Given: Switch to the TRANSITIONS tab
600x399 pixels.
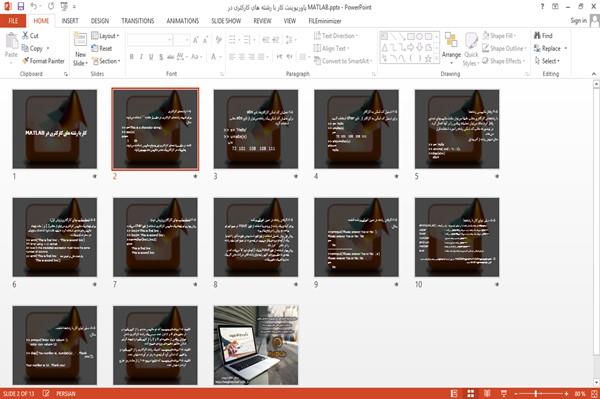Looking at the screenshot, I should (x=138, y=21).
